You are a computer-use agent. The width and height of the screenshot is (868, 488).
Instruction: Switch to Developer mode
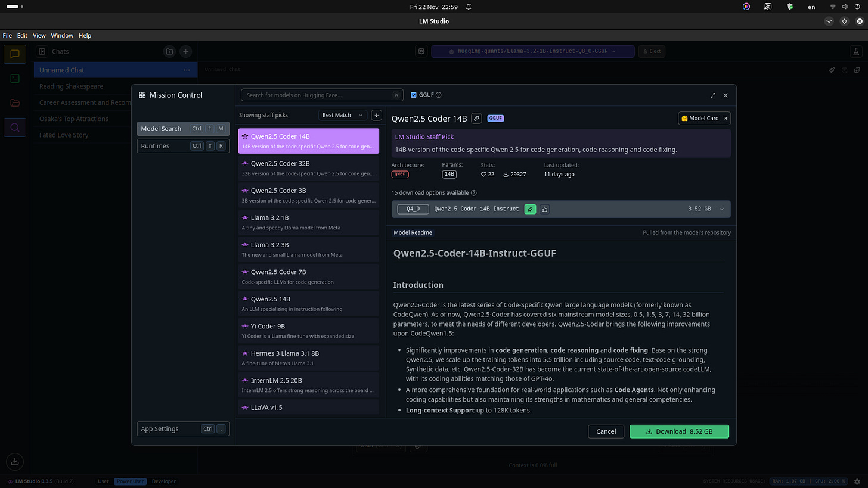164,481
